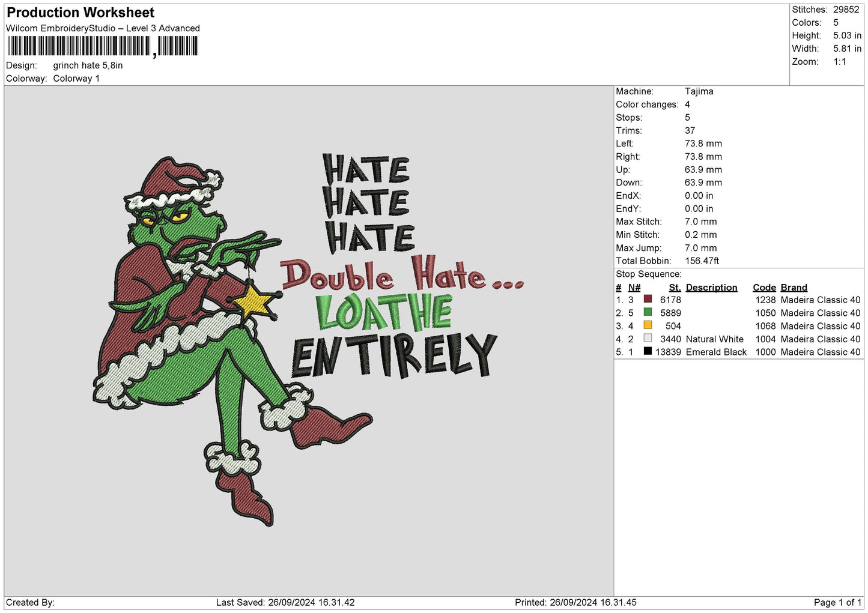This screenshot has height=613, width=868.
Task: Select the machine value Tajima
Action: coord(699,91)
